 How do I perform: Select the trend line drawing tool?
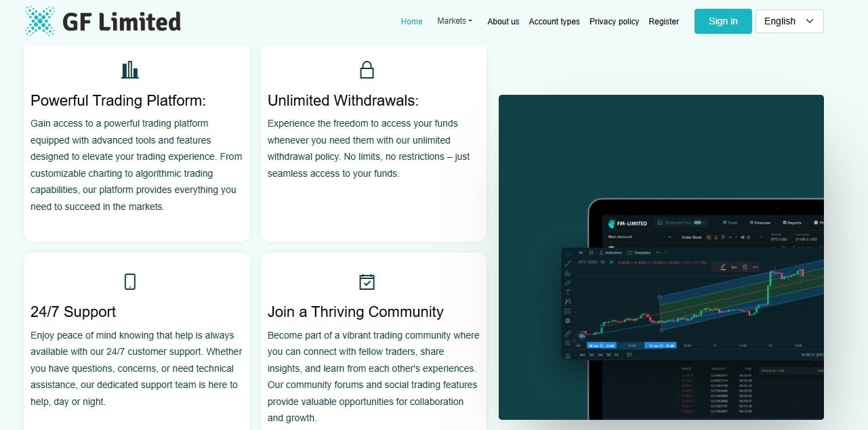click(567, 264)
